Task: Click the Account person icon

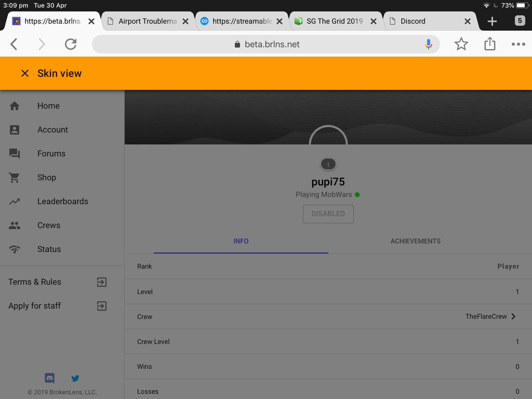Action: pos(15,130)
